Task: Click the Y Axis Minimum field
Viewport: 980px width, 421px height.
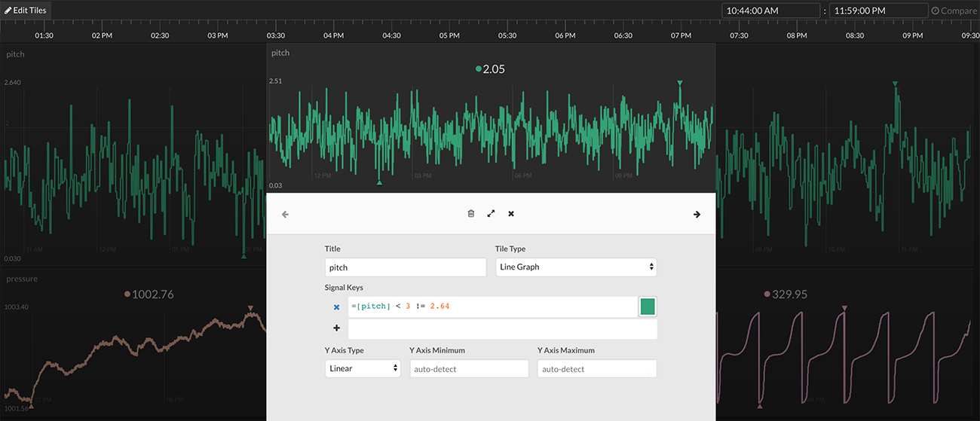Action: 469,369
